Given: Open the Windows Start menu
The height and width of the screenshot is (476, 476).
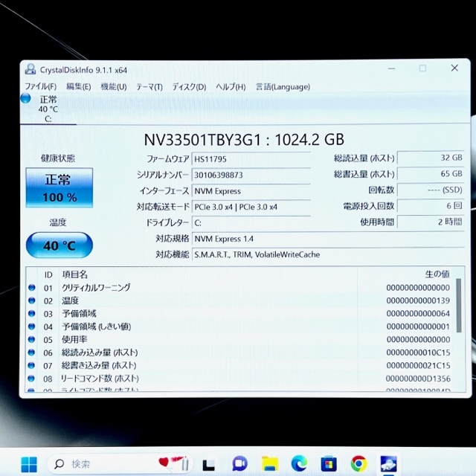Looking at the screenshot, I should 29,464.
